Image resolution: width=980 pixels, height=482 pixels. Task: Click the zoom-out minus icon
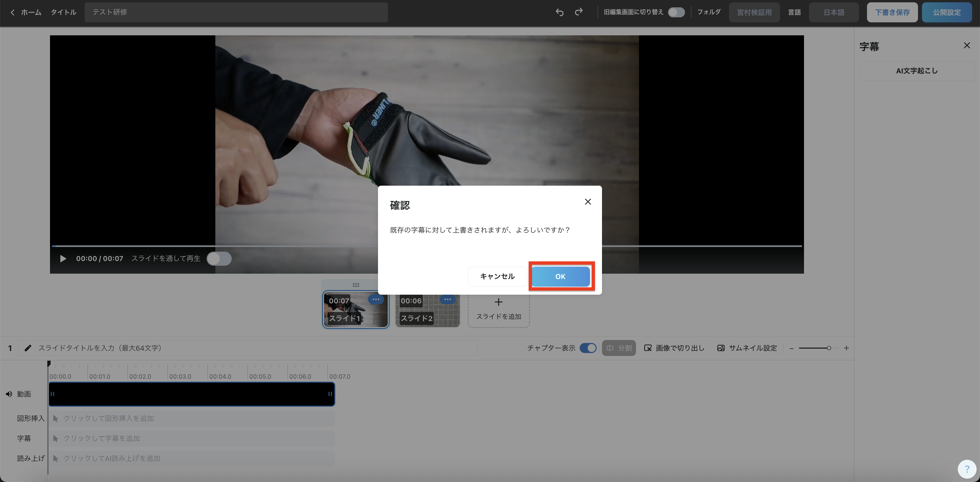[791, 348]
